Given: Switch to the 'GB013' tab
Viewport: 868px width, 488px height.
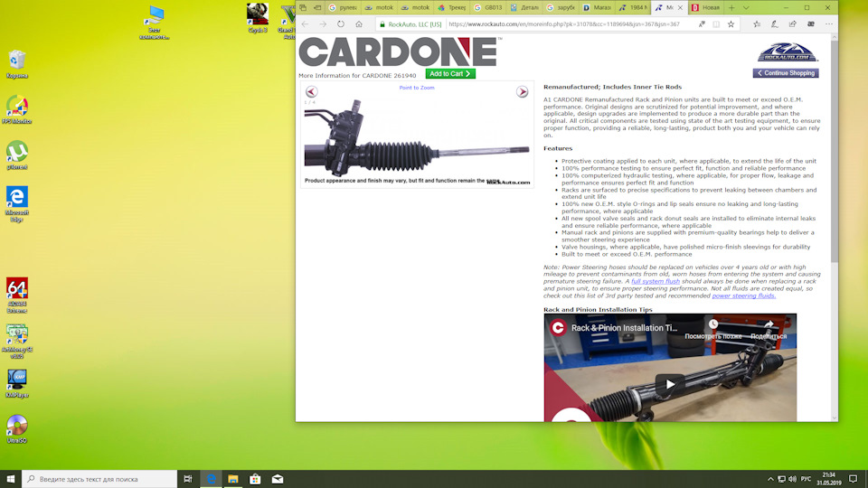Looking at the screenshot, I should pos(489,8).
